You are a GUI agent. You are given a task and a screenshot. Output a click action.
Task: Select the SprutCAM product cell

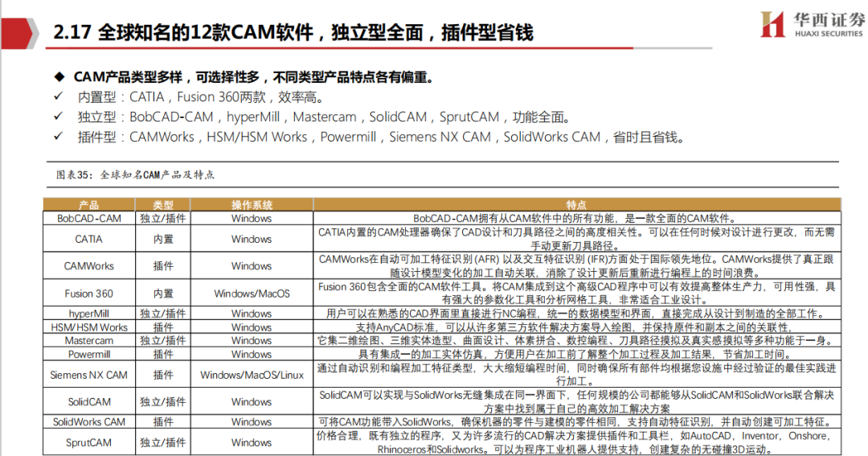89,442
